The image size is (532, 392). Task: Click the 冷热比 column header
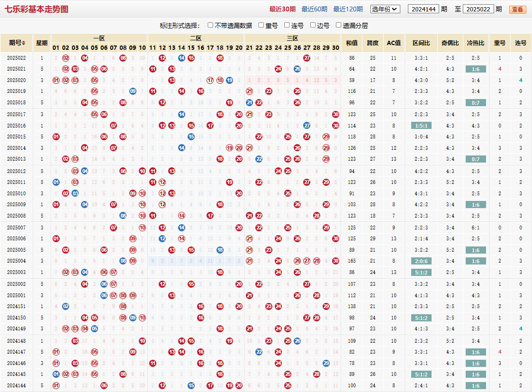(475, 43)
